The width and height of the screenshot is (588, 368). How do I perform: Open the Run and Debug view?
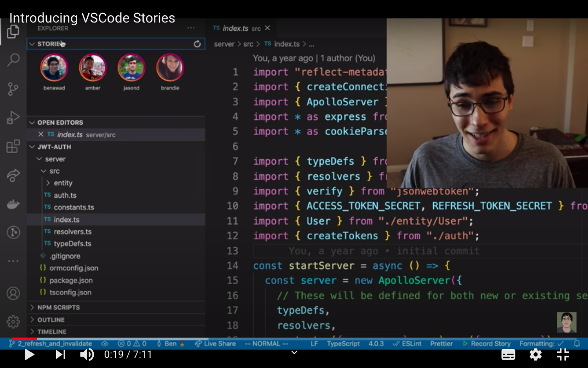13,118
